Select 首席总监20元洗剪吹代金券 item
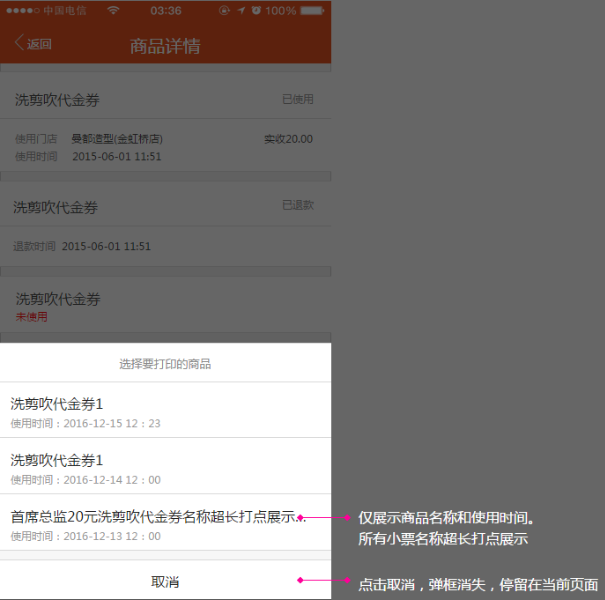Image resolution: width=605 pixels, height=600 pixels. click(166, 522)
